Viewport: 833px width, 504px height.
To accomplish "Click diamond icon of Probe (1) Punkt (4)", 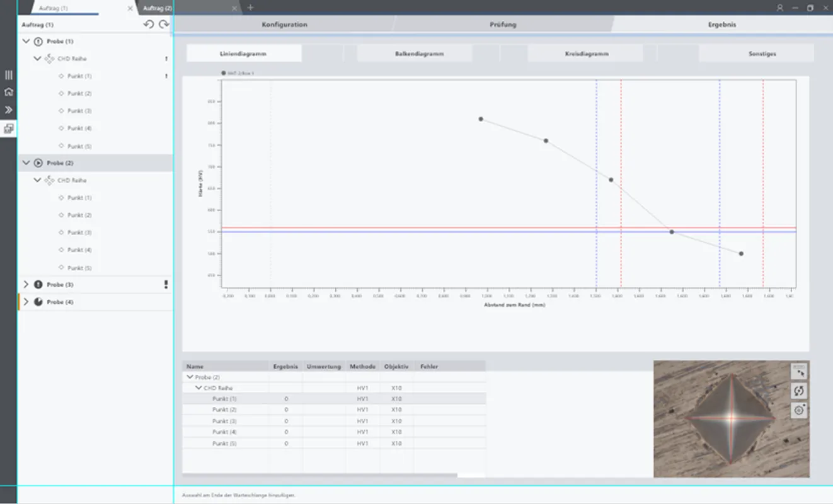I will point(61,129).
